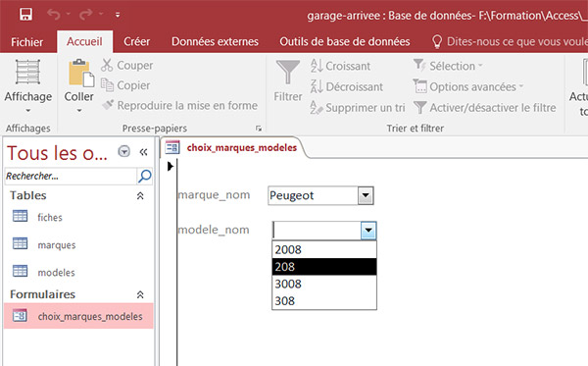Screen dimensions: 588x366
Task: Click Reproduire la mise en forme
Action: coord(179,106)
